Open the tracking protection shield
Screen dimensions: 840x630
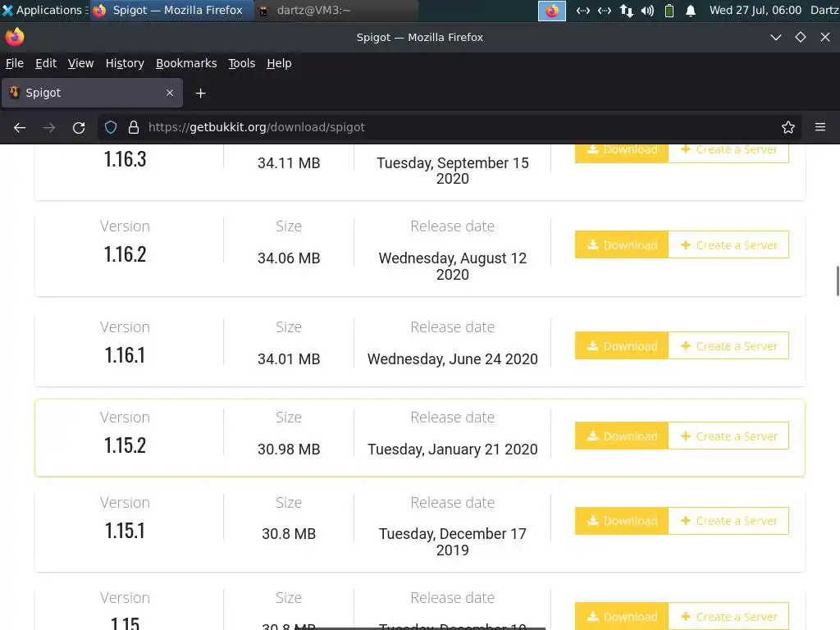(111, 127)
